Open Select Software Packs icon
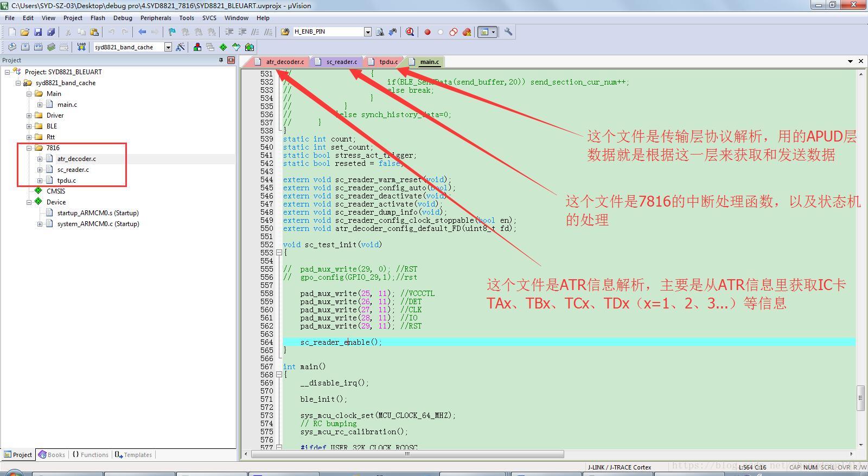This screenshot has width=868, height=476. [236, 47]
